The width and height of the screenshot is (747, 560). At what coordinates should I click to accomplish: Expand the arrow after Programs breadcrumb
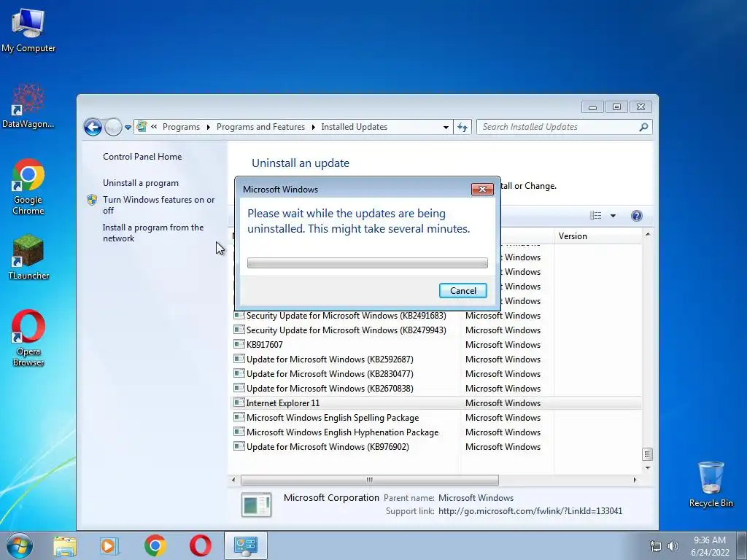tap(208, 127)
